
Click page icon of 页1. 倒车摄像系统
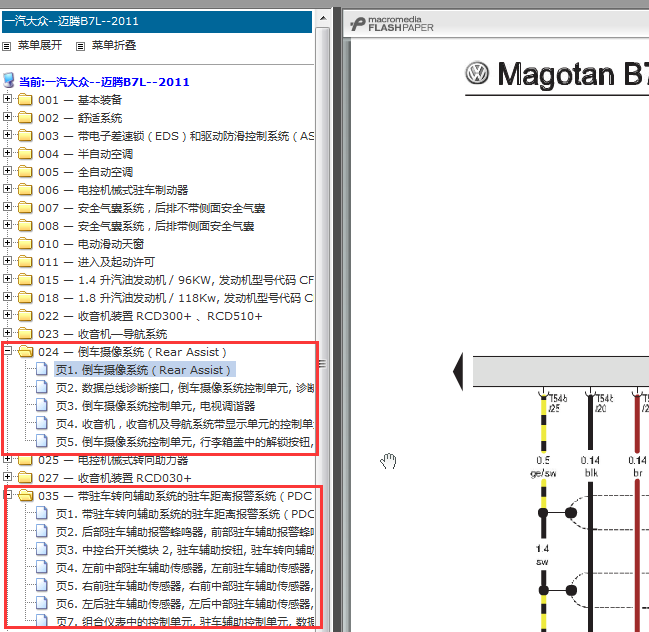pyautogui.click(x=41, y=369)
